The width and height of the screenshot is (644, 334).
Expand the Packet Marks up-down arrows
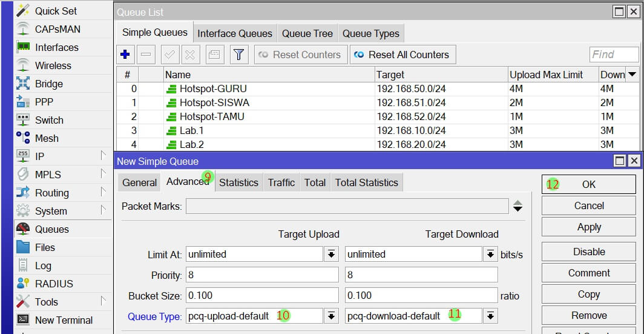click(517, 207)
